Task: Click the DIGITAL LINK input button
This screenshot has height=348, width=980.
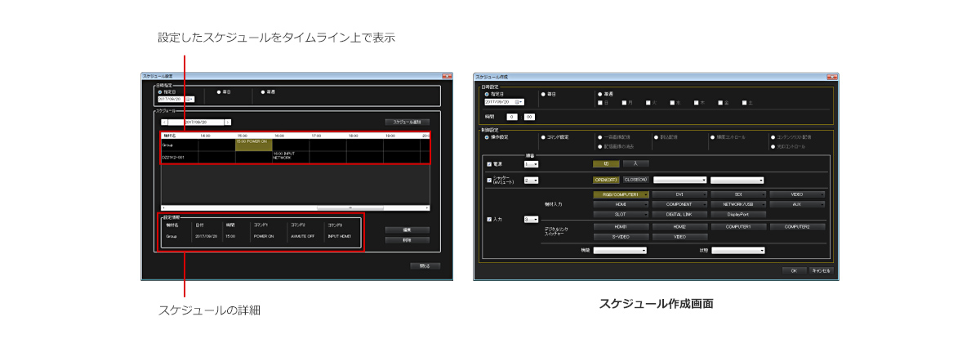Action: click(x=679, y=214)
